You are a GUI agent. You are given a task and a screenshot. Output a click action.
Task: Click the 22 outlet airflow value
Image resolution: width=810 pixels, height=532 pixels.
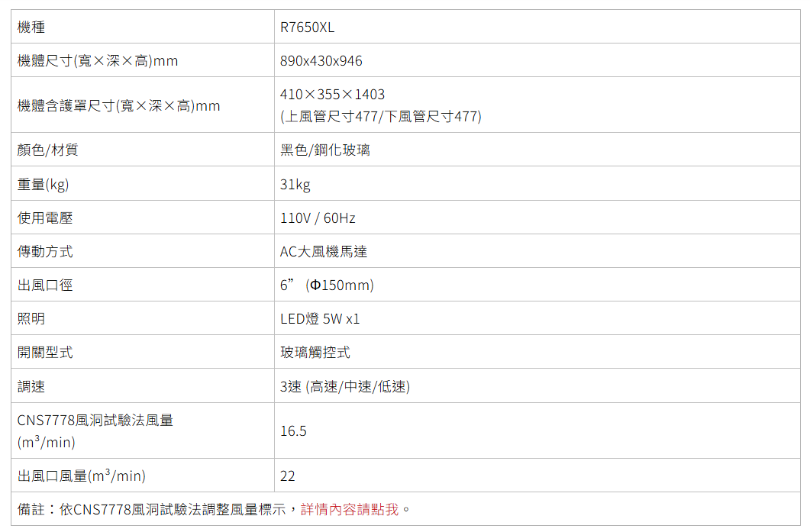[288, 476]
